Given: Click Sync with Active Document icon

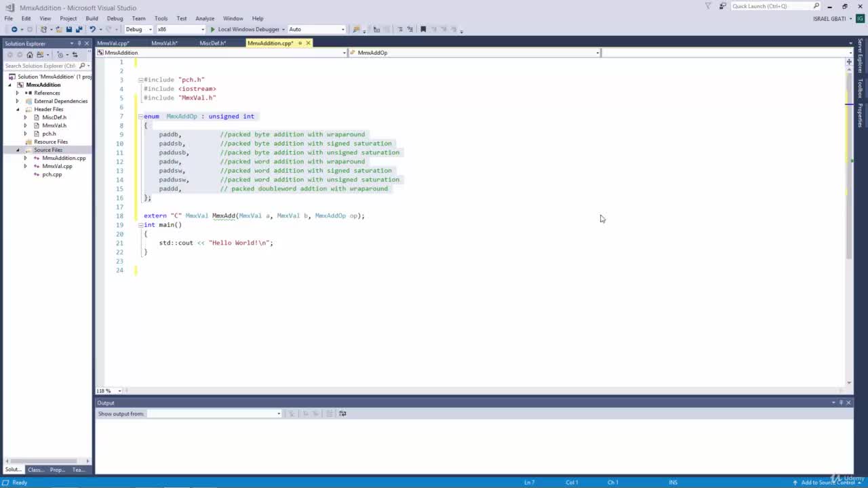Looking at the screenshot, I should (75, 55).
